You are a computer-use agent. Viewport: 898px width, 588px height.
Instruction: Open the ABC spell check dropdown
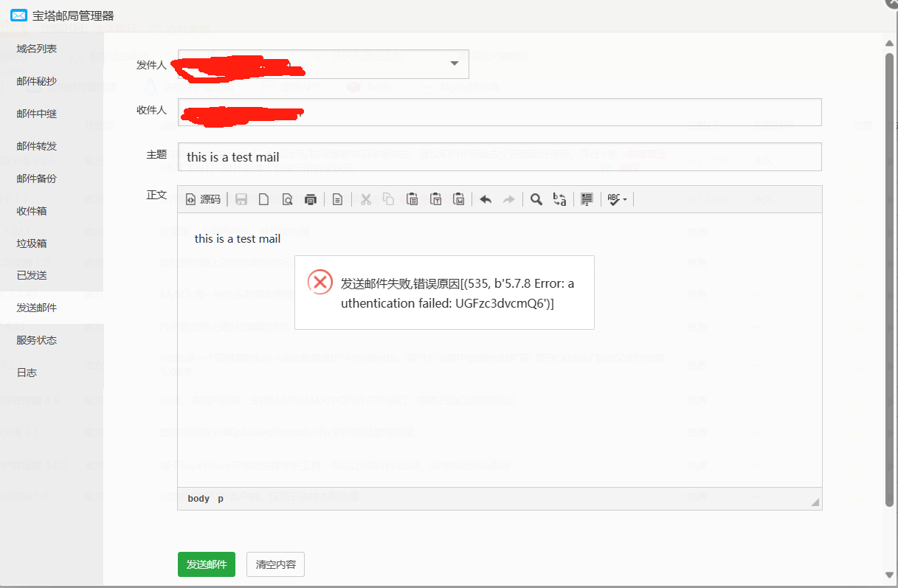click(x=617, y=199)
